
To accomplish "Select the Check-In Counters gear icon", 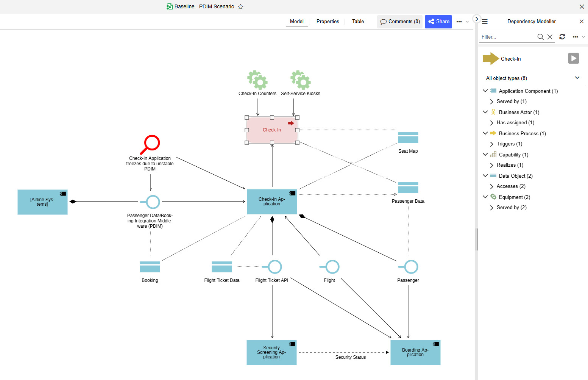I will coord(257,80).
